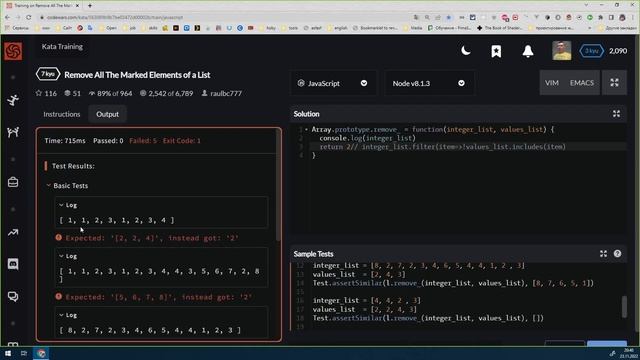Collapse the Basic Tests group

tap(49, 185)
